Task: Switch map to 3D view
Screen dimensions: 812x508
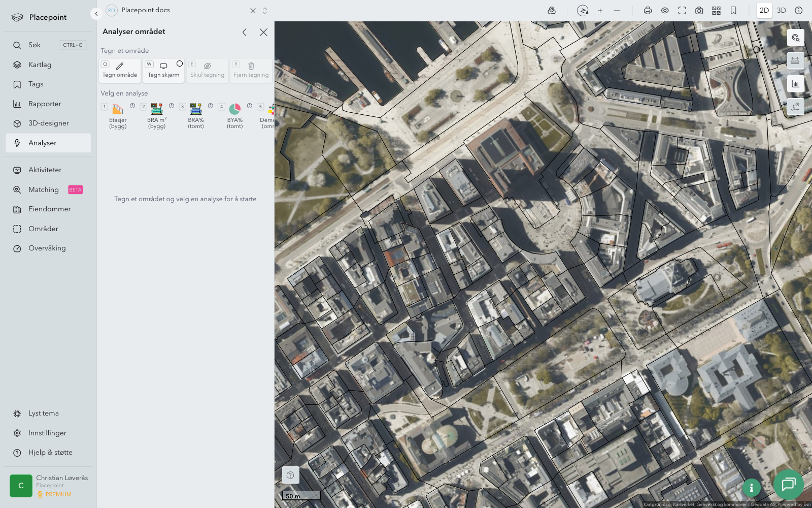Action: point(781,11)
